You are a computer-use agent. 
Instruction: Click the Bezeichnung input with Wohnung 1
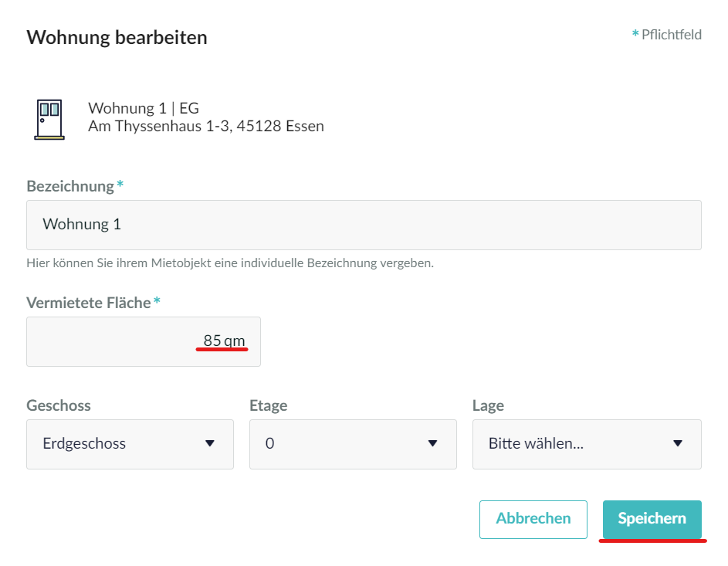pos(364,225)
